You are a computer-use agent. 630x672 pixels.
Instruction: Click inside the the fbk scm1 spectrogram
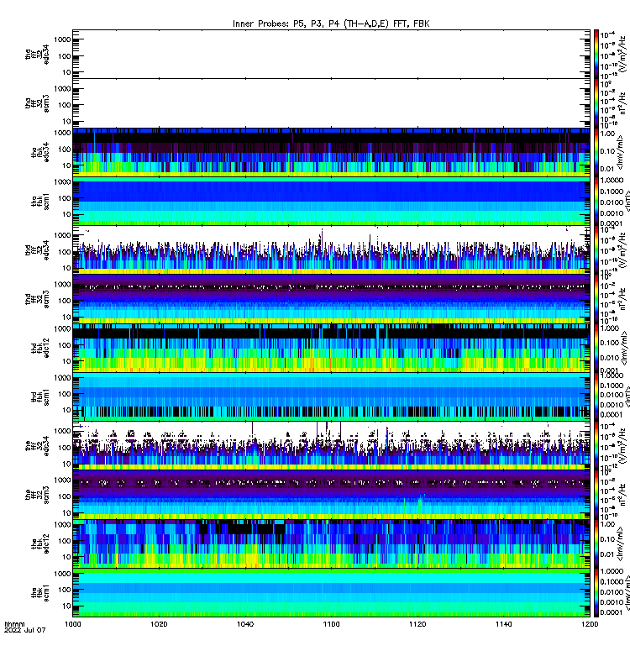(331, 593)
